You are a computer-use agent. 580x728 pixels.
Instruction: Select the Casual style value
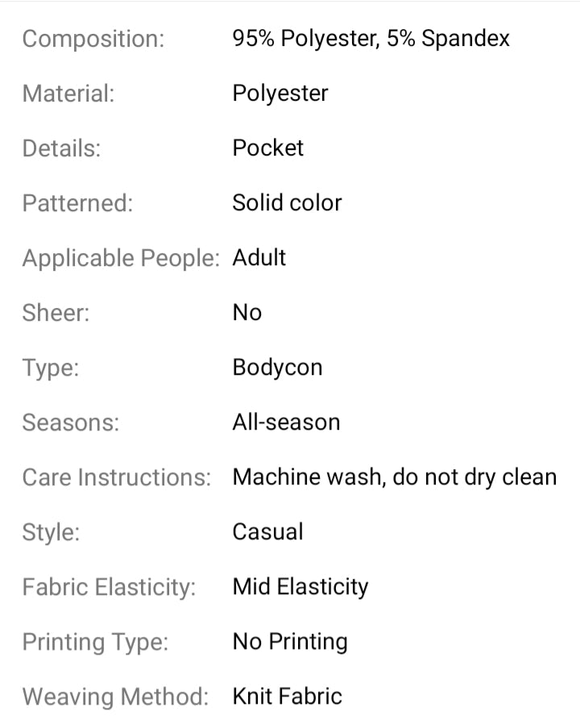click(267, 532)
